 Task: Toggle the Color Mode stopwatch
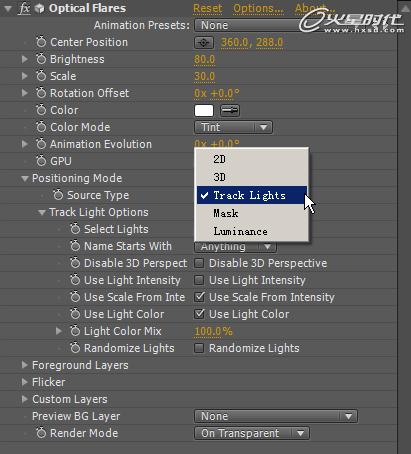[x=41, y=127]
